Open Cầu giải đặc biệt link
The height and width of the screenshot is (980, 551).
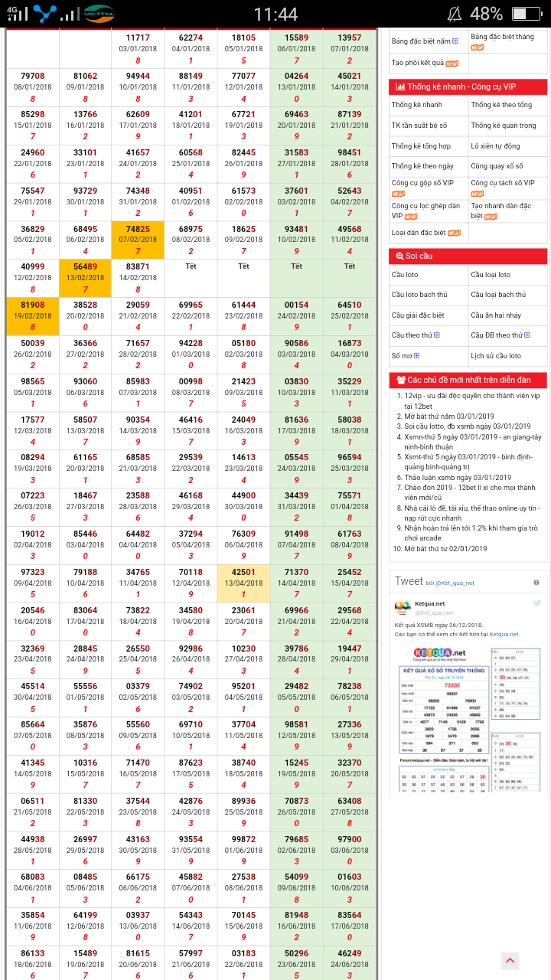click(x=418, y=315)
